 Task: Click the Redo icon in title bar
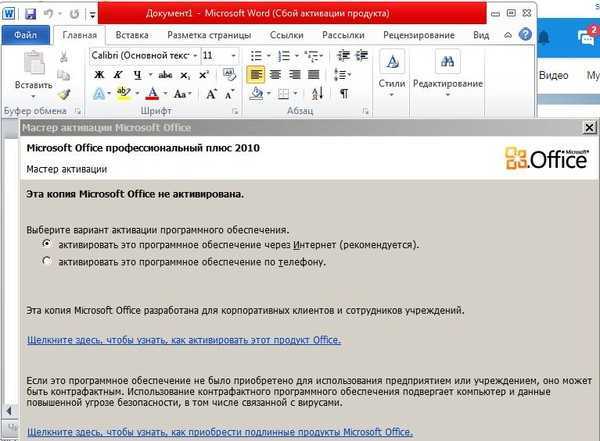click(74, 14)
